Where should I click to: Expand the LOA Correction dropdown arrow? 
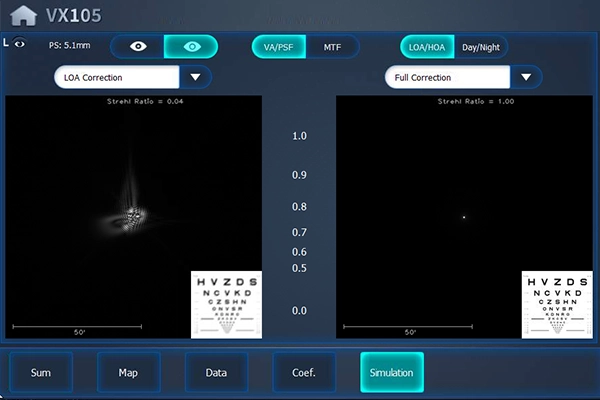[195, 77]
